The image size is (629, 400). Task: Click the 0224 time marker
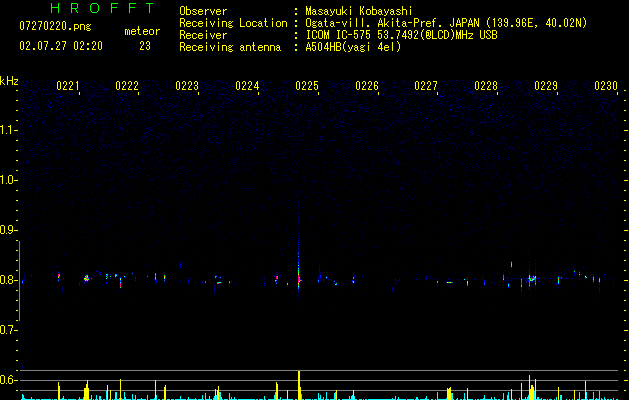247,86
